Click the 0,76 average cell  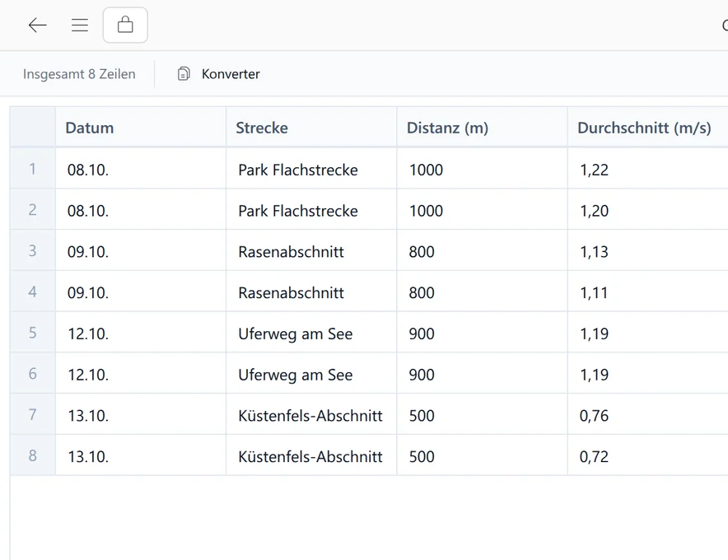pyautogui.click(x=648, y=414)
